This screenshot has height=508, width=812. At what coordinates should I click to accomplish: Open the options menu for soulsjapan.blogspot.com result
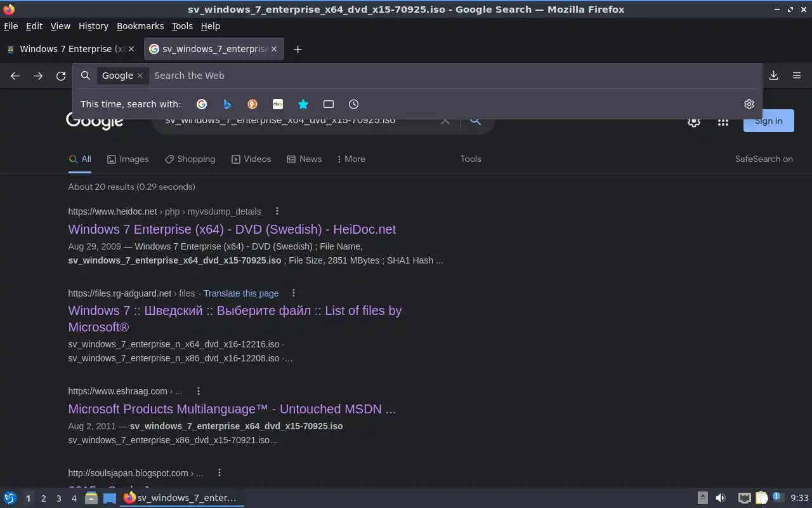[219, 473]
